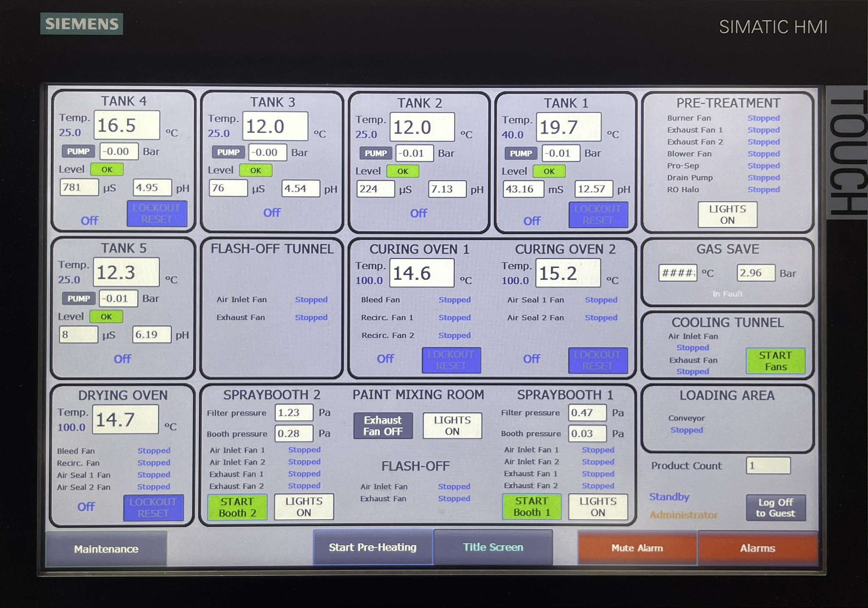Toggle Paint Mixing Room Exhaust Fan
Image resolution: width=868 pixels, height=608 pixels.
tap(383, 426)
